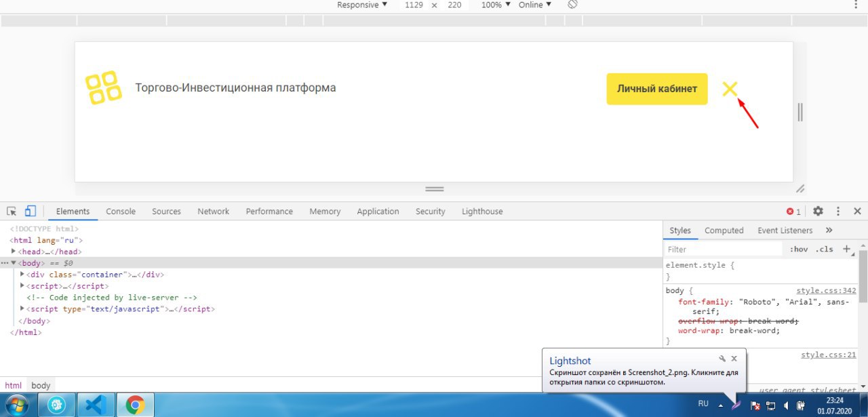The image size is (868, 417).
Task: Select the <!DOCTYPE html> line
Action: click(x=44, y=229)
